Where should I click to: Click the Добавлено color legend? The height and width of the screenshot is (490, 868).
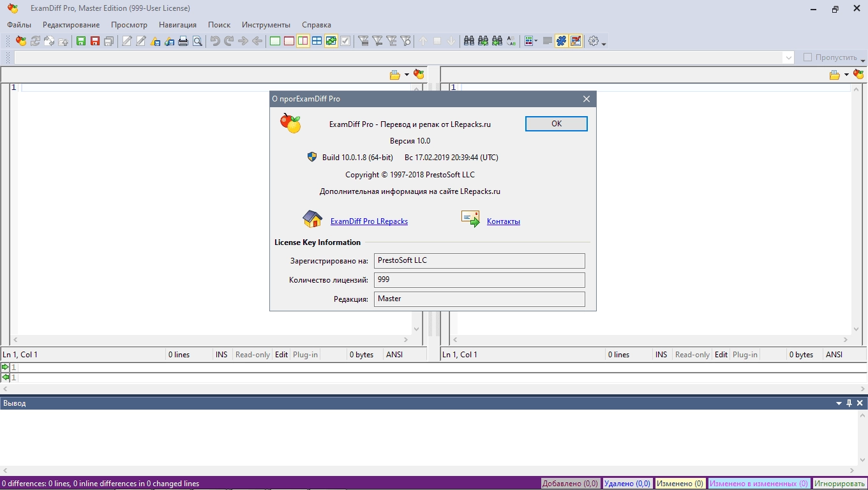[x=571, y=484]
